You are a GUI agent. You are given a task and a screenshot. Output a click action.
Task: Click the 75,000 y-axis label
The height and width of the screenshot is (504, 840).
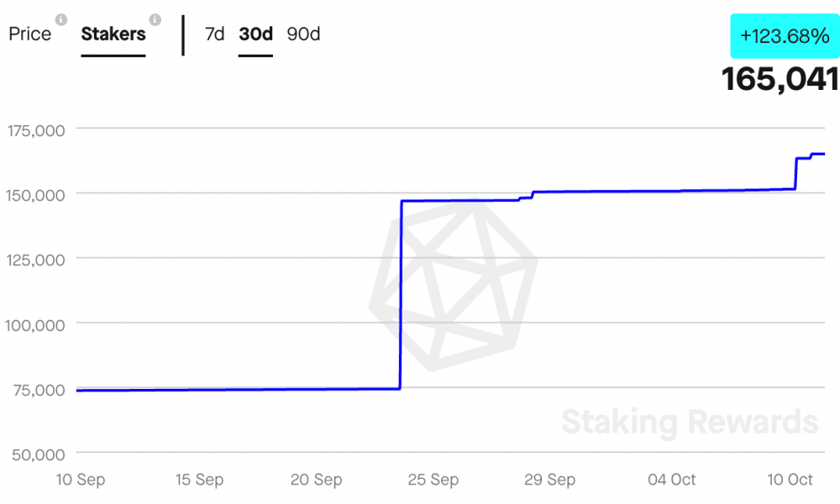(39, 390)
